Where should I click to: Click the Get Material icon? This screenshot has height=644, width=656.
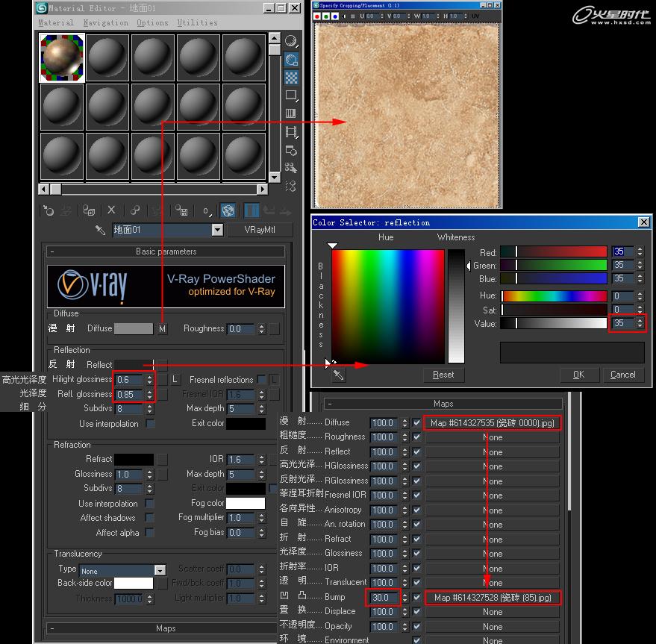48,210
